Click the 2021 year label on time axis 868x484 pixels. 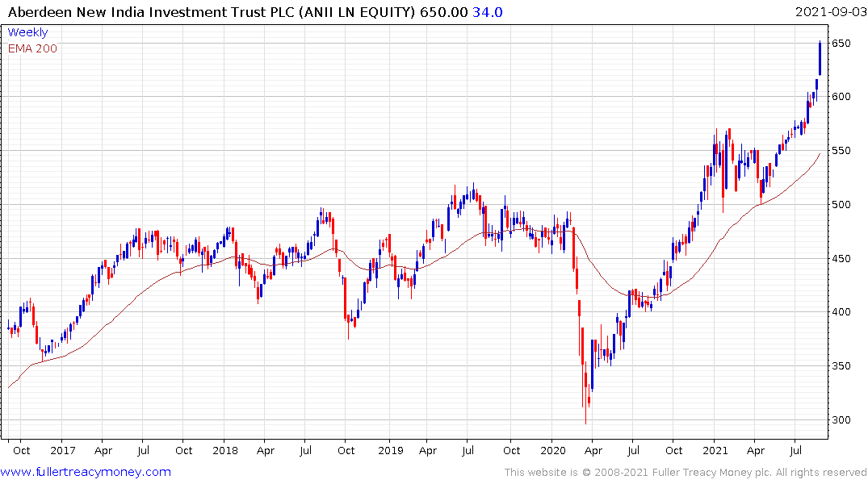(715, 450)
